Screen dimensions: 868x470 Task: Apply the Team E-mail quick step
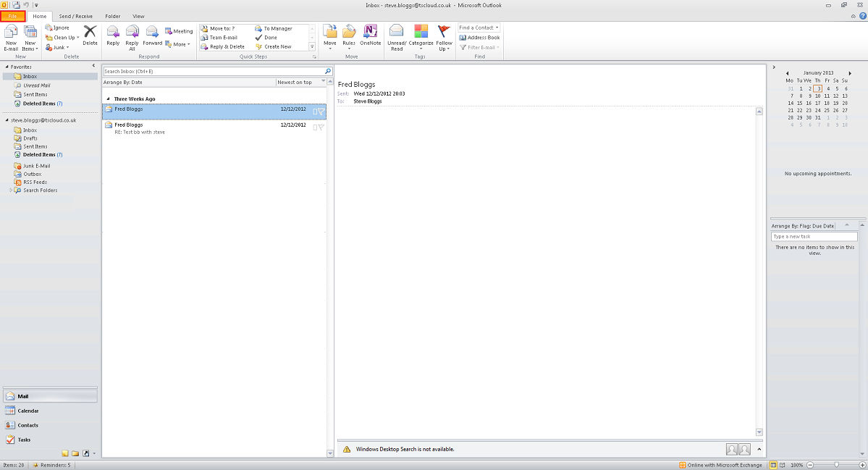tap(219, 38)
